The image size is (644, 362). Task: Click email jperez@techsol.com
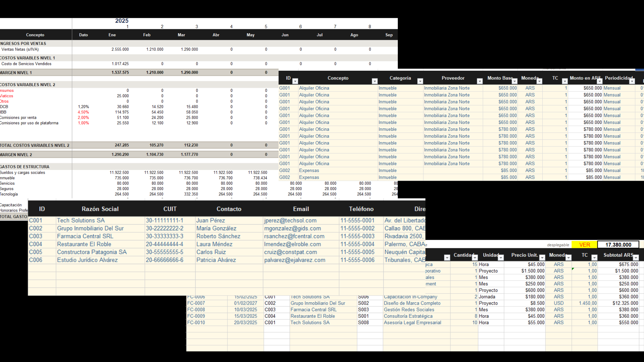[290, 221]
